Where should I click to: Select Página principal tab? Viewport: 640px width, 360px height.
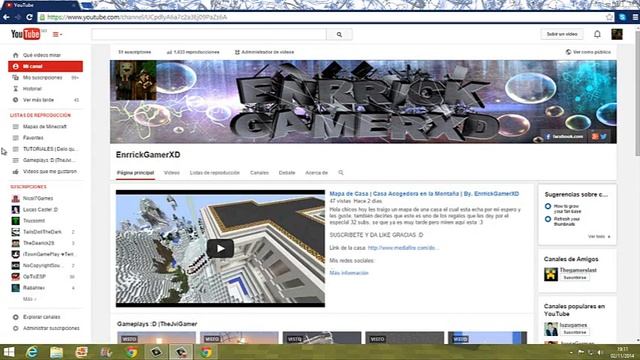click(136, 173)
